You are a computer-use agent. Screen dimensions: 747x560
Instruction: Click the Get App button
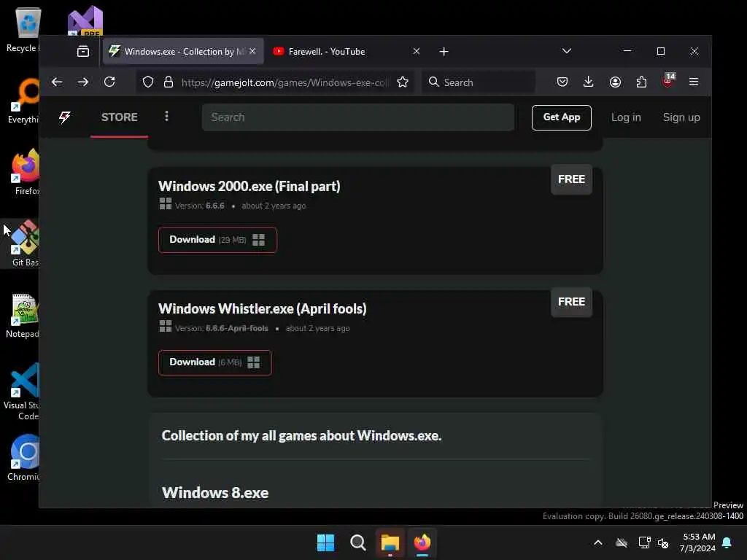tap(561, 117)
